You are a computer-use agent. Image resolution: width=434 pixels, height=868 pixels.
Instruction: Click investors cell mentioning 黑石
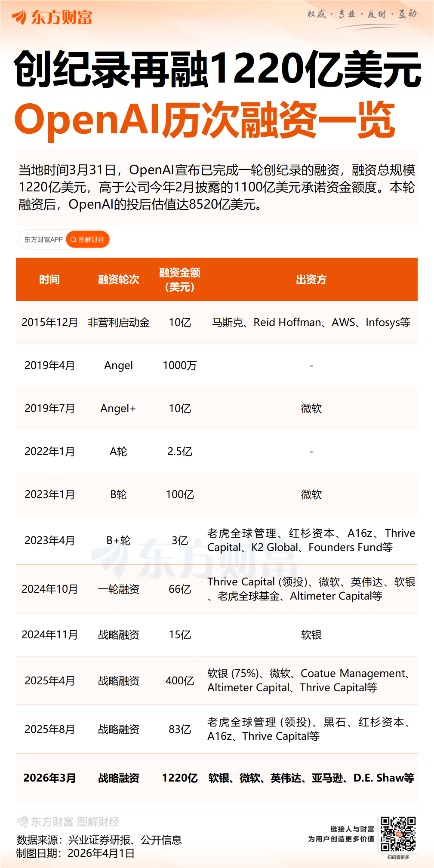pyautogui.click(x=310, y=729)
